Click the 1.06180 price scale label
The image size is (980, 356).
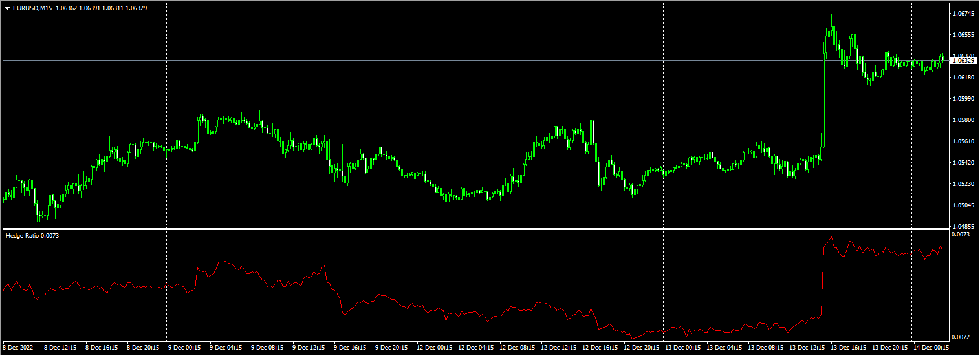tap(964, 77)
